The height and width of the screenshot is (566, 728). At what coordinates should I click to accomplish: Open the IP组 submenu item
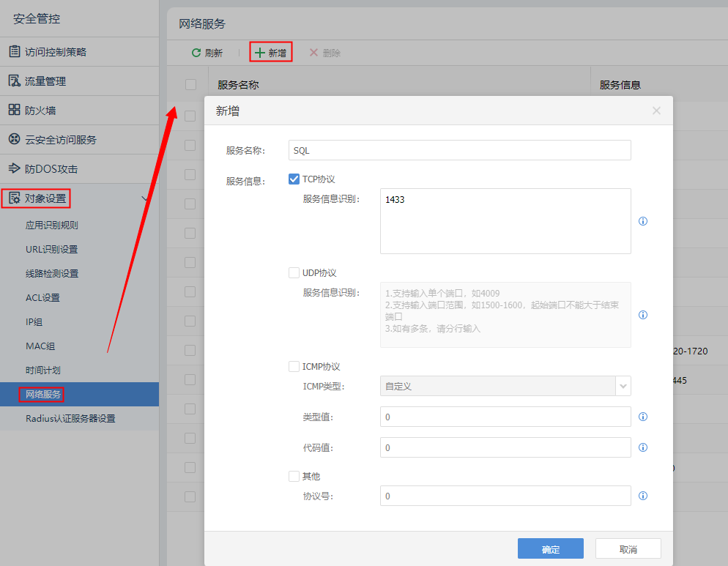point(34,321)
